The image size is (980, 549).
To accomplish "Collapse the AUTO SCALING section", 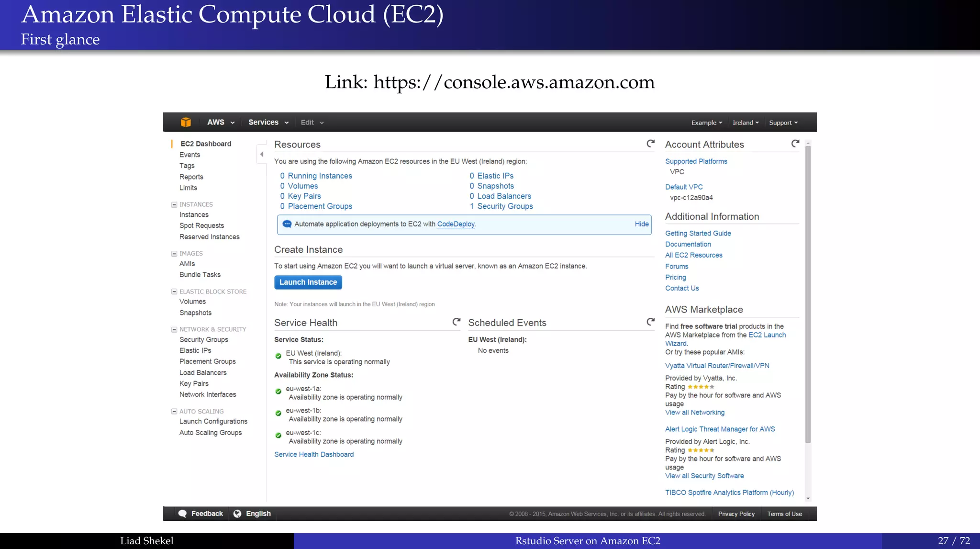I will [174, 411].
